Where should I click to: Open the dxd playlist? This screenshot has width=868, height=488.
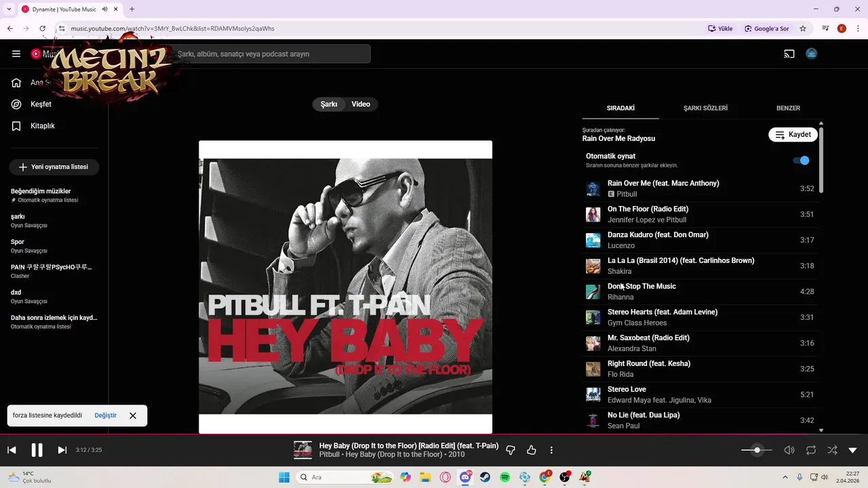pyautogui.click(x=54, y=296)
